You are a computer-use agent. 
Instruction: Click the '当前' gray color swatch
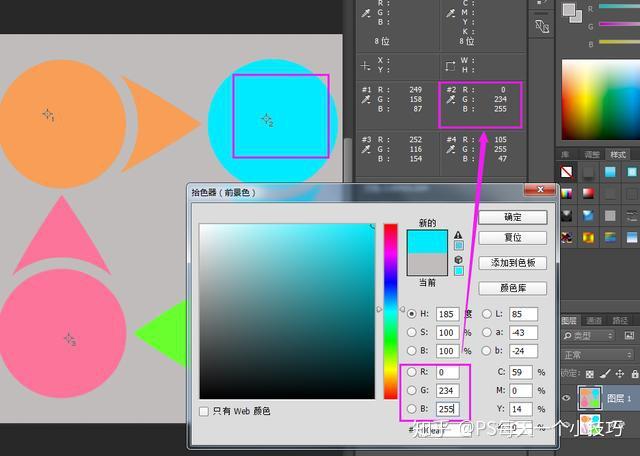[427, 264]
